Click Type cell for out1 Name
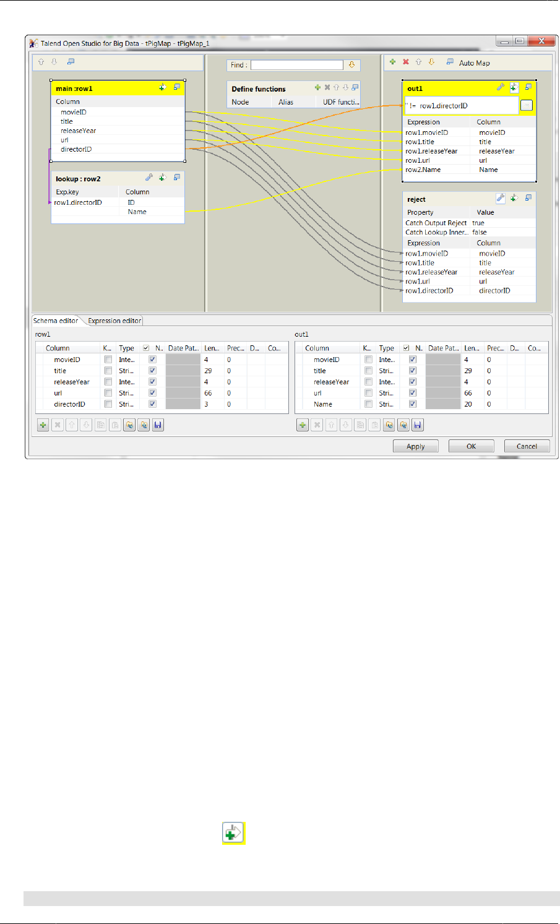The height and width of the screenshot is (924, 560). coord(387,404)
